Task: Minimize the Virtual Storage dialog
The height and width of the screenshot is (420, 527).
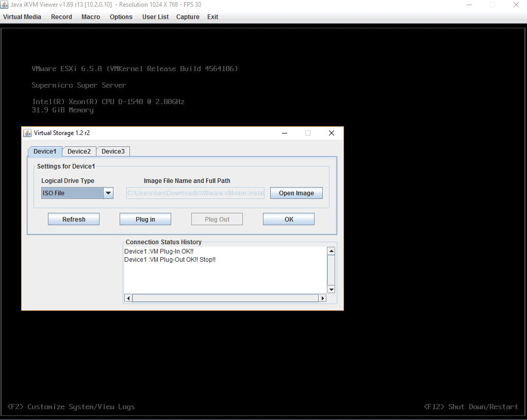Action: point(285,133)
